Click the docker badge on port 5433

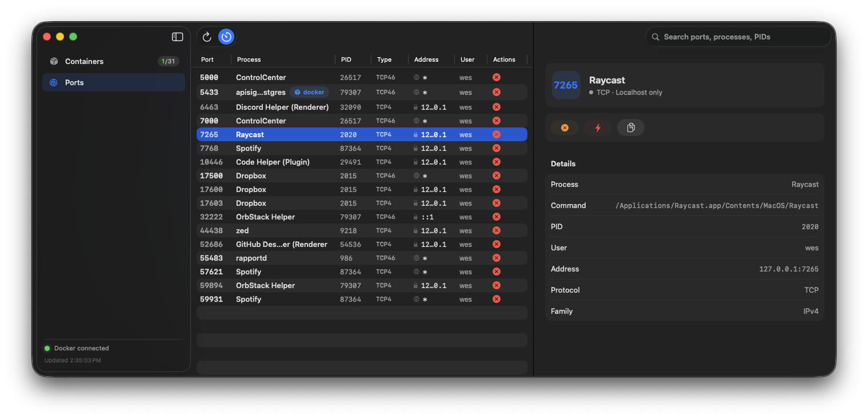pos(309,92)
